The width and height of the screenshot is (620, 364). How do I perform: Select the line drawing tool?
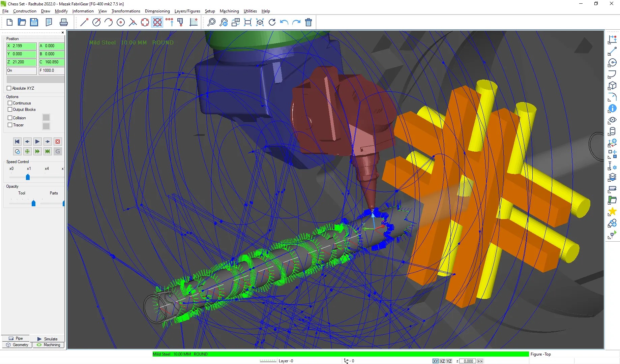84,23
